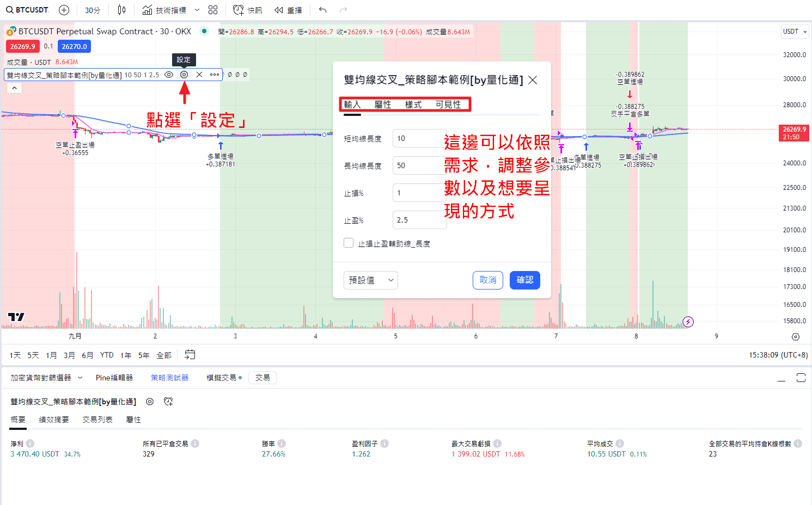Switch to 可見性 tab
The image size is (812, 505).
click(448, 104)
